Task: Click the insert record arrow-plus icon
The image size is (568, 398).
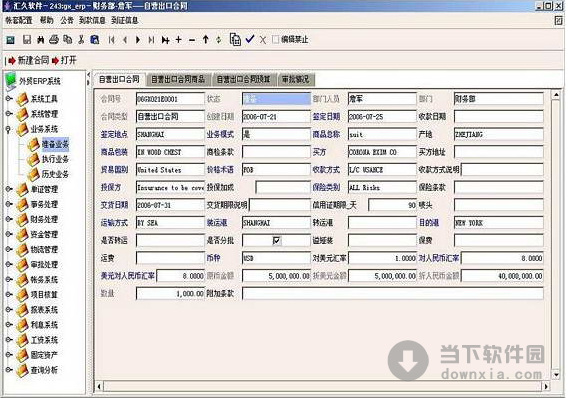Action: 165,39
